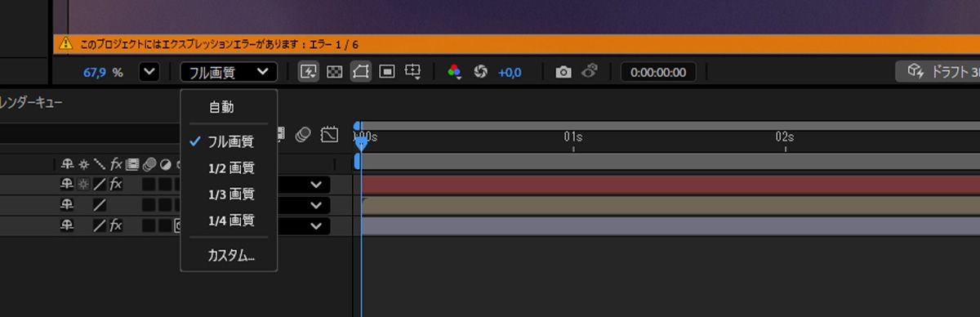Click the +0,0 exposure value
This screenshot has height=317, width=980.
point(510,72)
